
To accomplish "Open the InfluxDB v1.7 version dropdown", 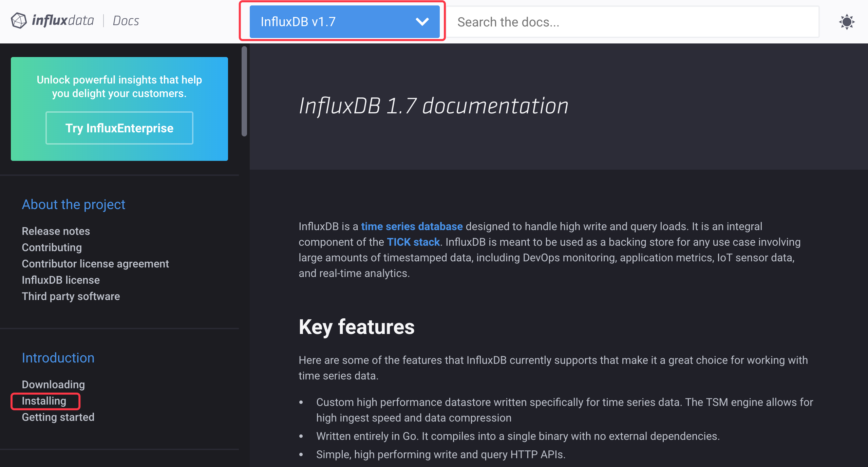I will (344, 22).
